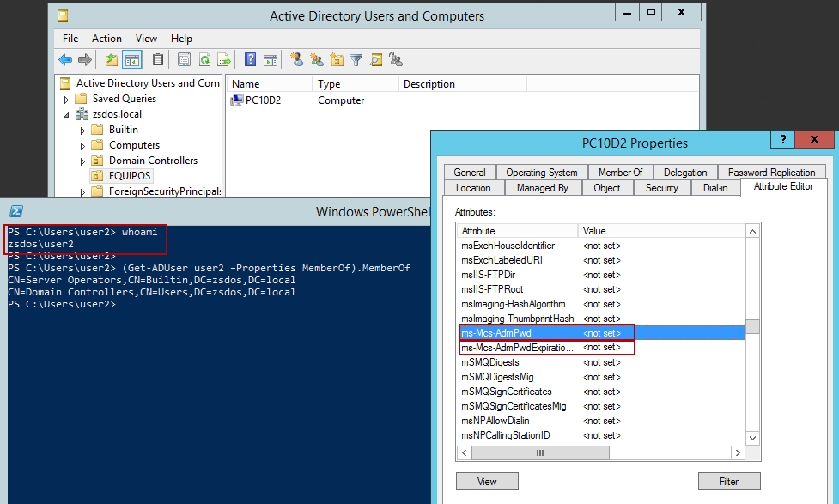Switch to the Delegation tab
The image size is (839, 504).
click(685, 173)
